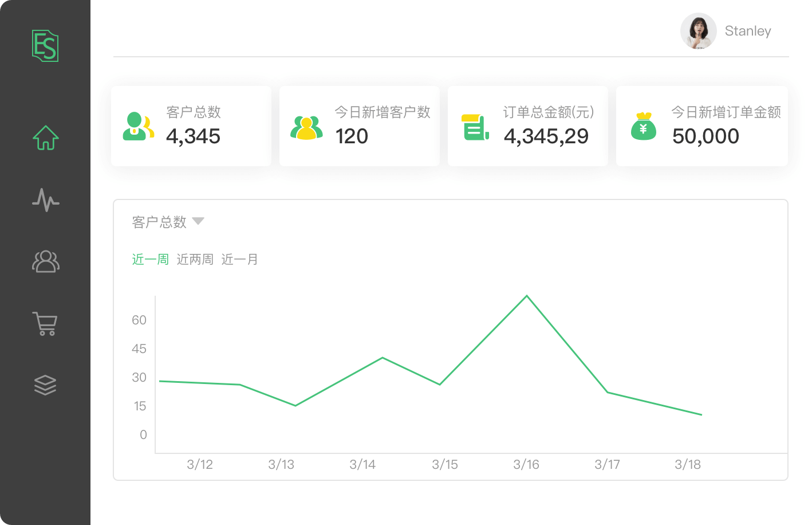Click the ES logo in the sidebar
Screen dimensions: 812x525
point(45,46)
